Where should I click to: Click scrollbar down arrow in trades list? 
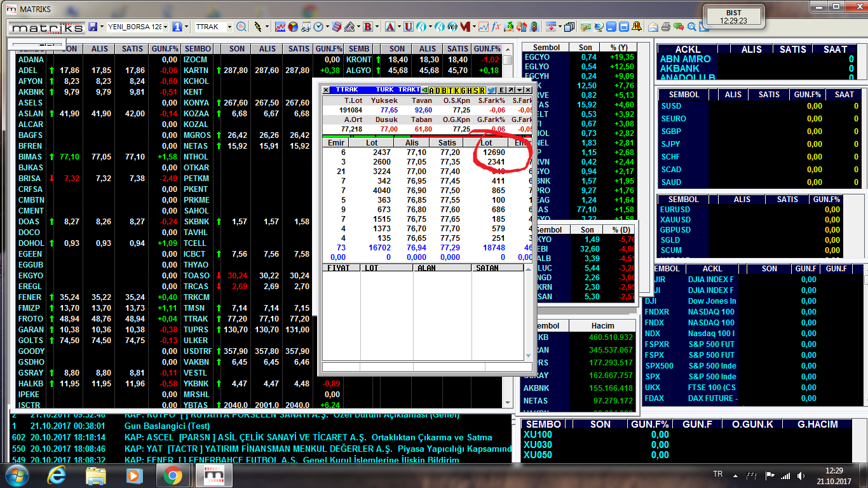pos(528,356)
